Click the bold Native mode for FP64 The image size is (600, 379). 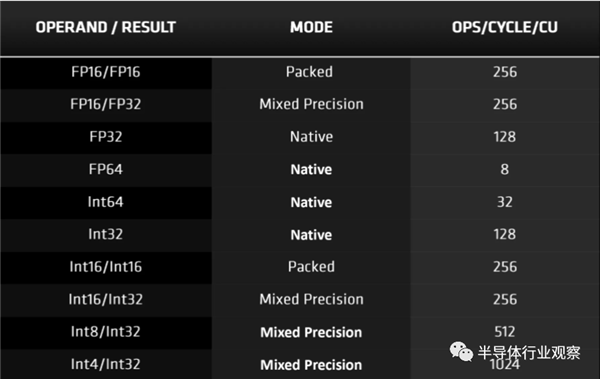click(x=311, y=169)
